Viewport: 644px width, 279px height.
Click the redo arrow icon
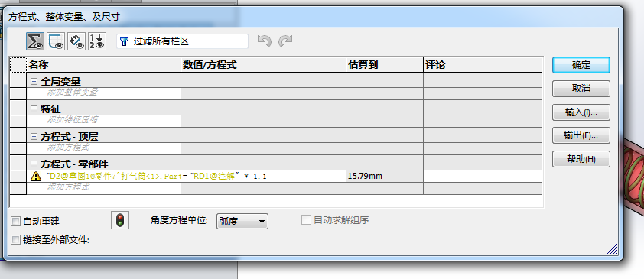[285, 41]
